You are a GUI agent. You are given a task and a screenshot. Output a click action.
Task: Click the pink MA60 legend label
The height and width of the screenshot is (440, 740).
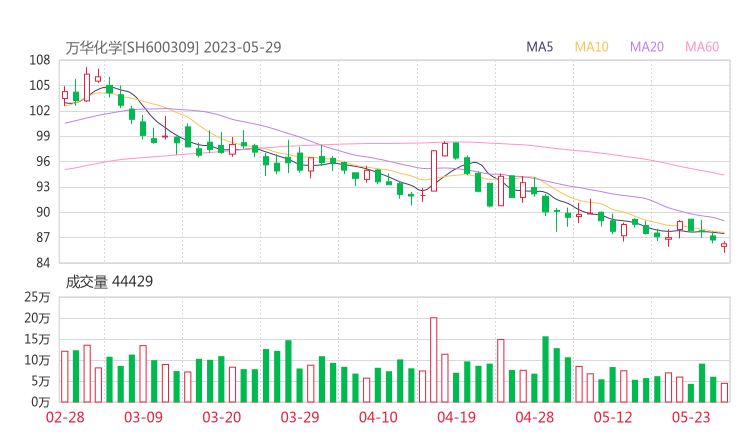[702, 47]
